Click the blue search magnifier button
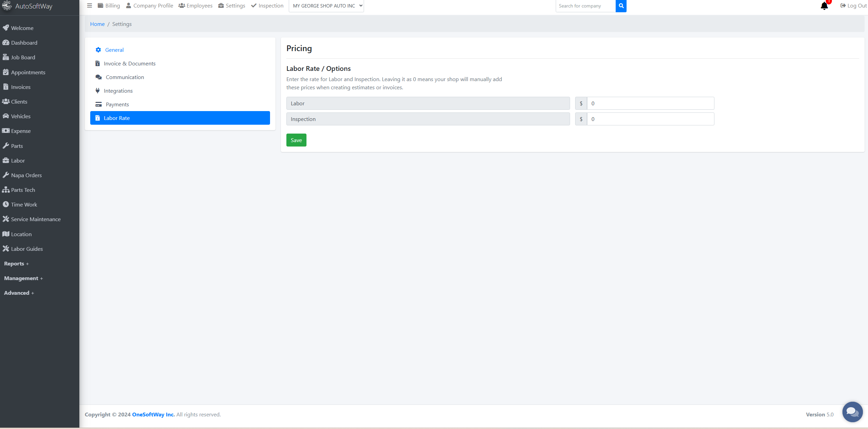This screenshot has width=868, height=429. (x=621, y=6)
